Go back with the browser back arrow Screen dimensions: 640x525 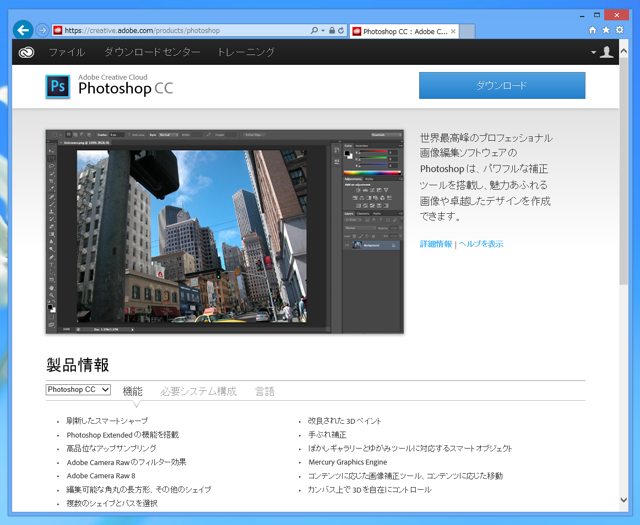point(23,30)
